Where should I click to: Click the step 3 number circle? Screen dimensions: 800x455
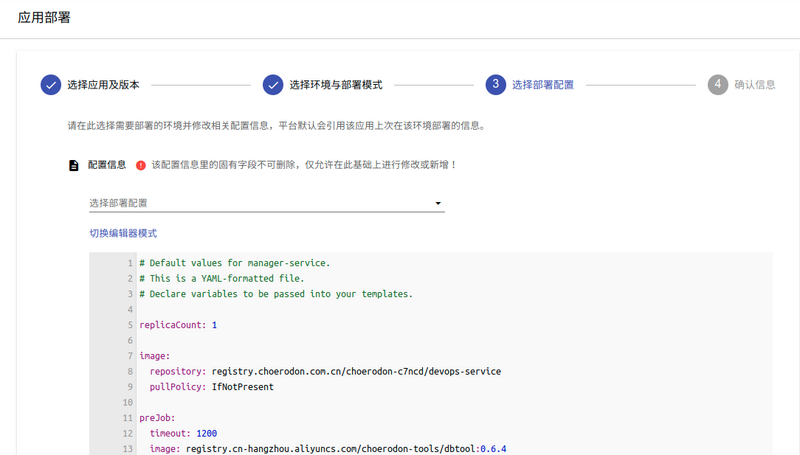click(x=495, y=85)
